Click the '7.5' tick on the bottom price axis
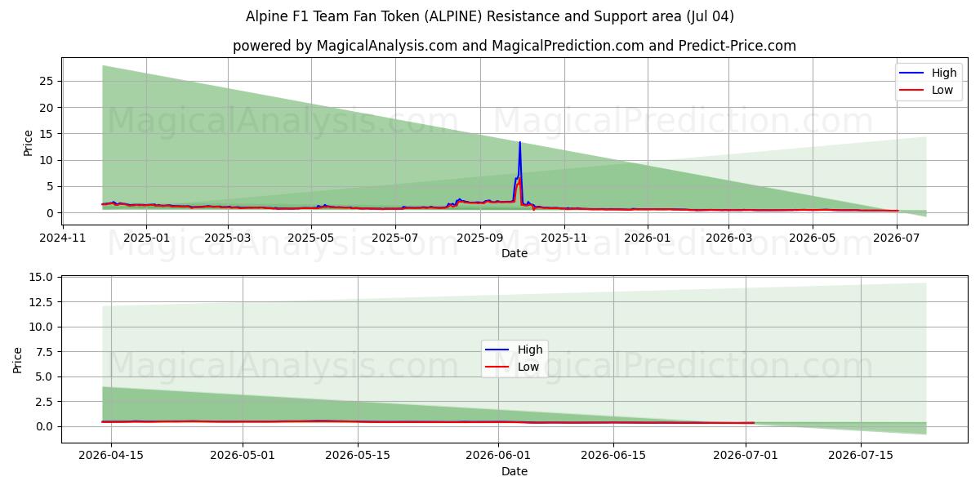 click(x=45, y=351)
